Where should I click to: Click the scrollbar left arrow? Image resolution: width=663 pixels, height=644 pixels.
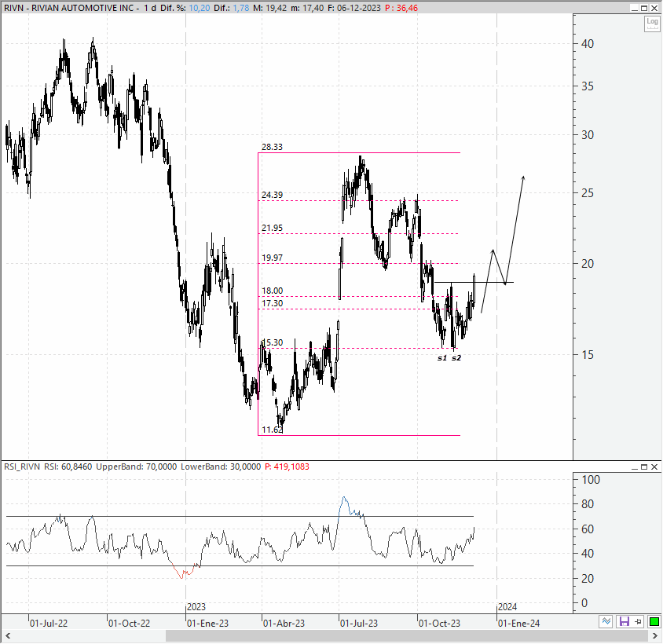click(x=7, y=635)
